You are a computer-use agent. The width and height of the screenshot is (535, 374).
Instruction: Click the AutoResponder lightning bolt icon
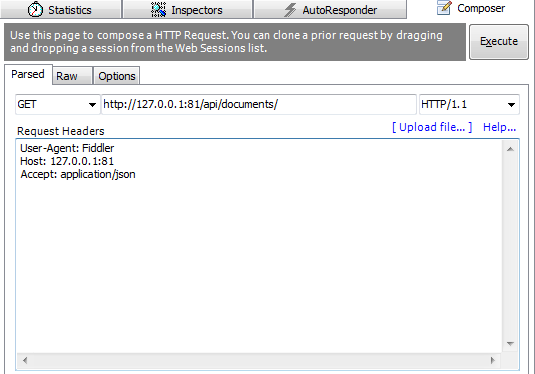(x=290, y=10)
